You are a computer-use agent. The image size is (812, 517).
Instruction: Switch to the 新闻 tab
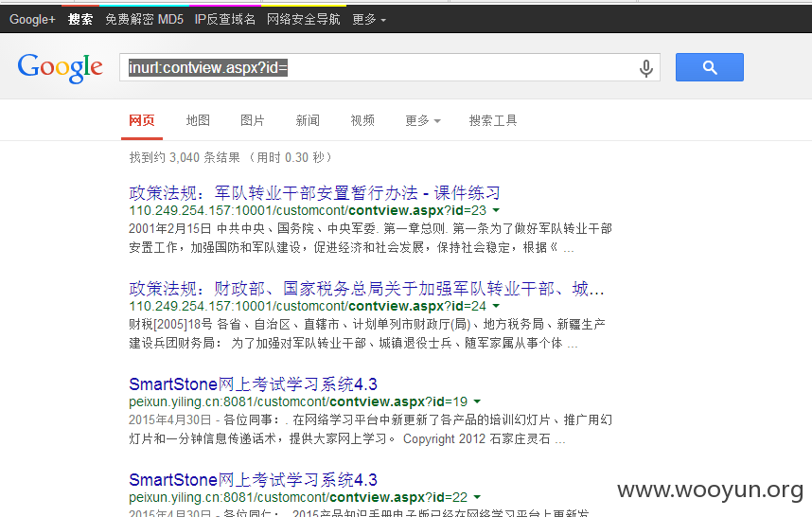(308, 120)
